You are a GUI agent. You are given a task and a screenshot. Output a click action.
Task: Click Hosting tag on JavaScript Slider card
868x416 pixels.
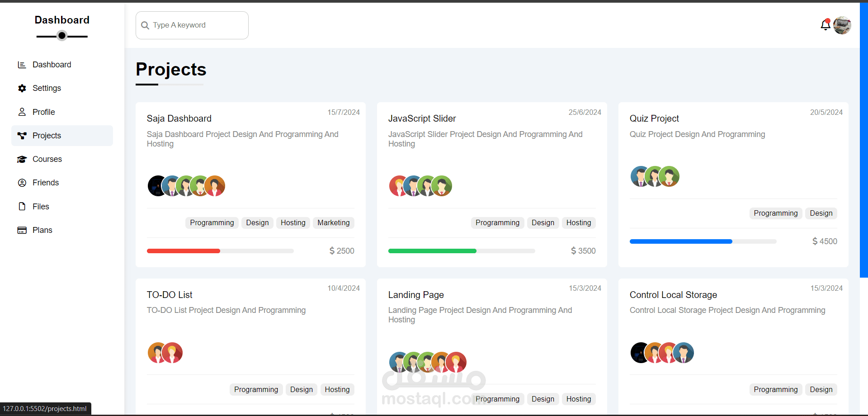coord(578,222)
